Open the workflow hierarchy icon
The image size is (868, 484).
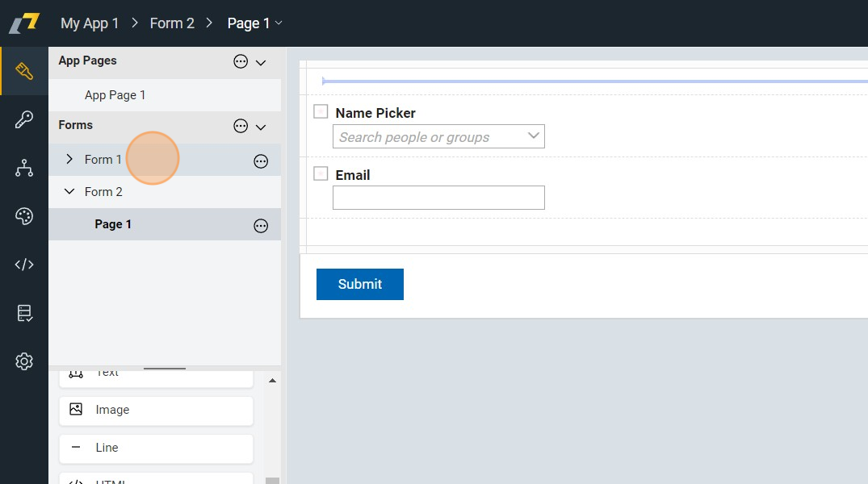click(x=24, y=168)
